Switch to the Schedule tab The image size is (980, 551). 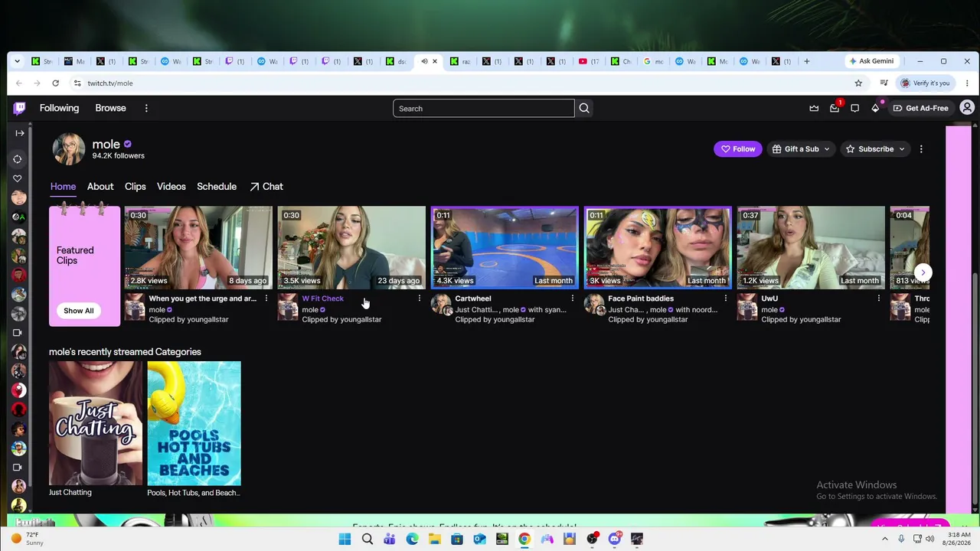(217, 187)
